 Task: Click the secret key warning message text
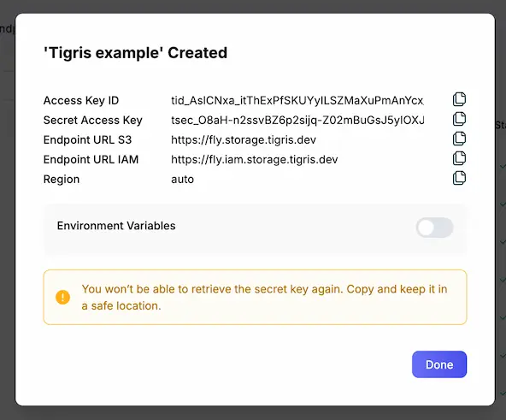pyautogui.click(x=264, y=297)
